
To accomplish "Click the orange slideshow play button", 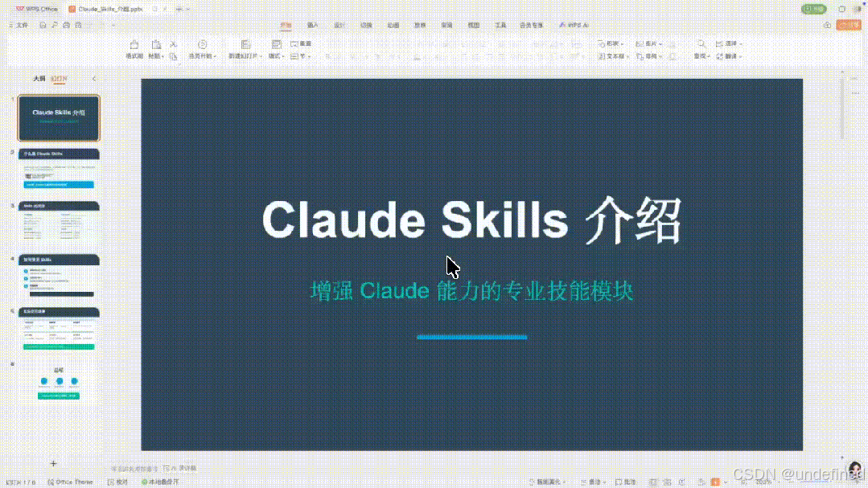I will pos(715,482).
